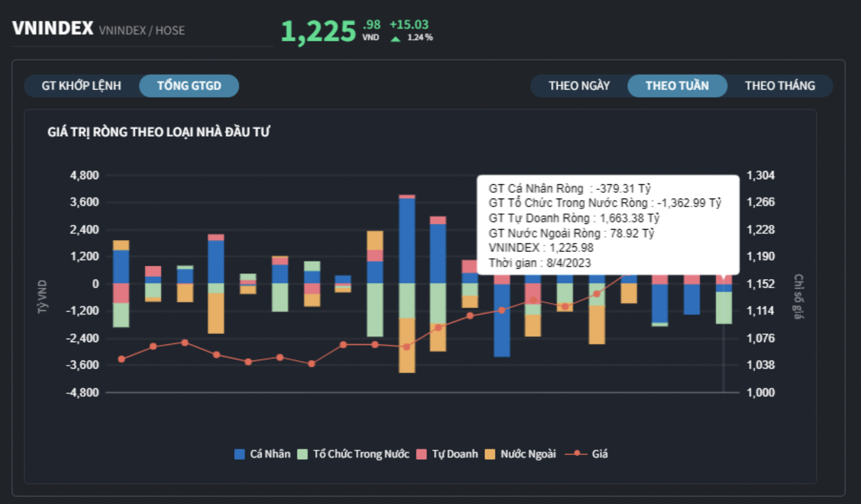Show data by day with THEO NGÀY
The width and height of the screenshot is (861, 504).
coord(579,86)
